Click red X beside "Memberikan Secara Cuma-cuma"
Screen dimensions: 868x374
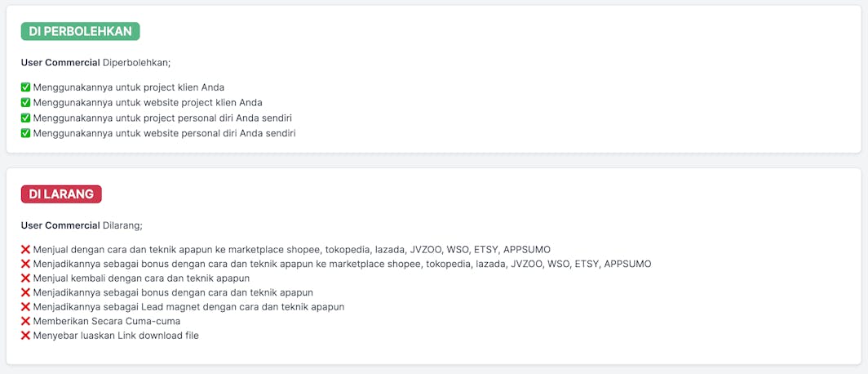coord(25,321)
